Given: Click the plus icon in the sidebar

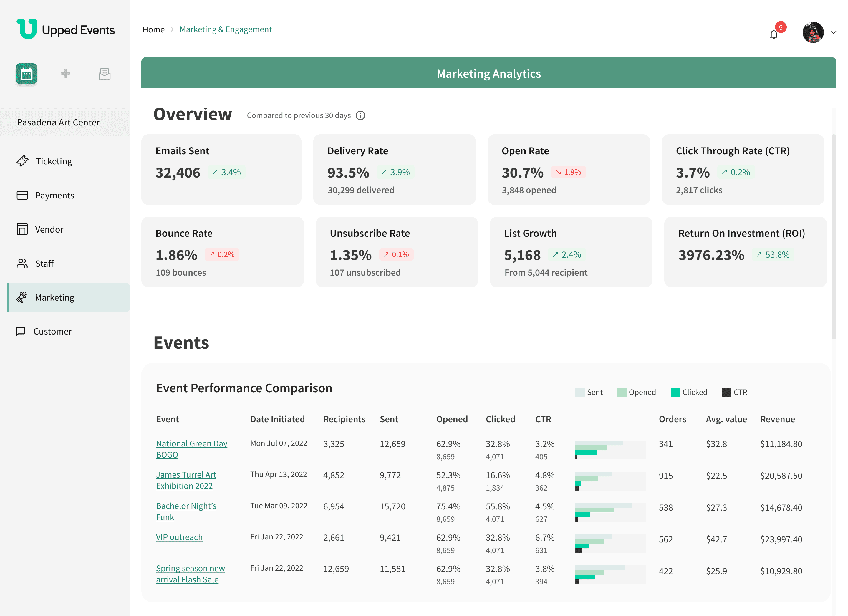Looking at the screenshot, I should (x=65, y=74).
